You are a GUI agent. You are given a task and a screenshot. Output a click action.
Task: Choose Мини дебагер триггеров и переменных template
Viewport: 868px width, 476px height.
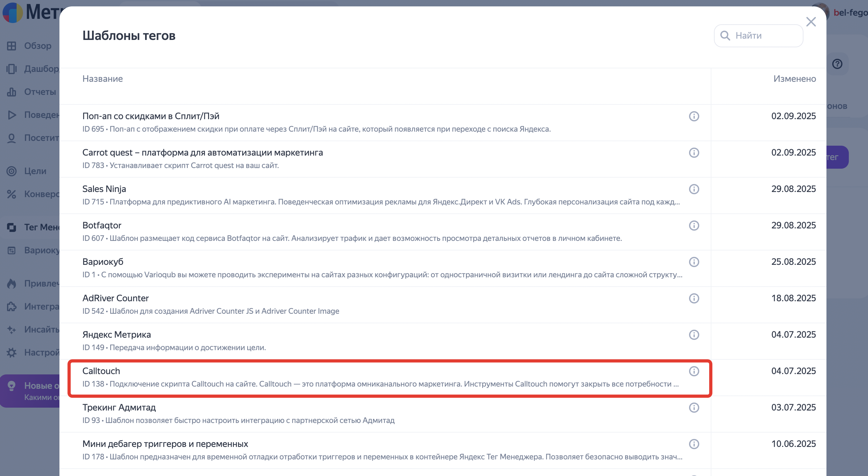coord(165,444)
